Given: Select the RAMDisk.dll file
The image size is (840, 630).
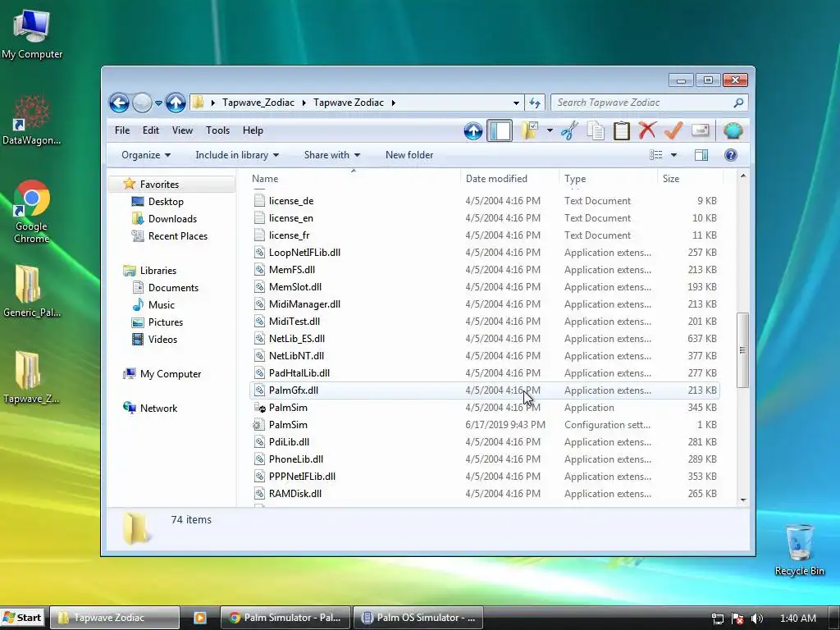Looking at the screenshot, I should (484, 493).
